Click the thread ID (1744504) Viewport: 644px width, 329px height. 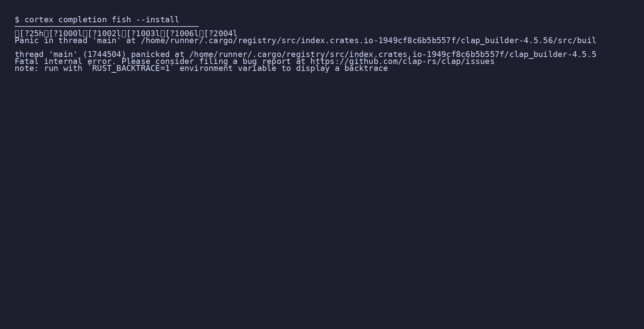pyautogui.click(x=104, y=54)
